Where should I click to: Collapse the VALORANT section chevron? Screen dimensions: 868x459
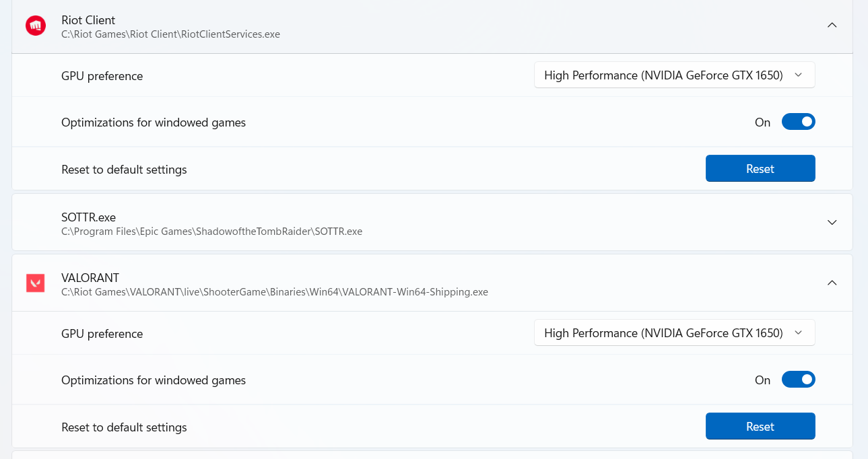coord(832,283)
